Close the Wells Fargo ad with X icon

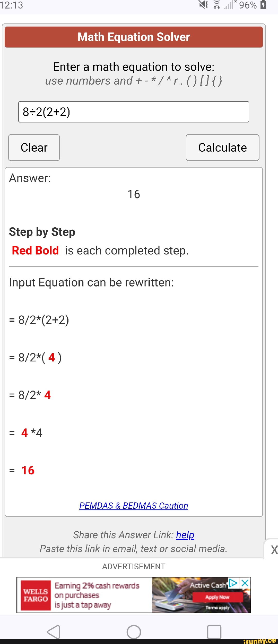pos(245,583)
